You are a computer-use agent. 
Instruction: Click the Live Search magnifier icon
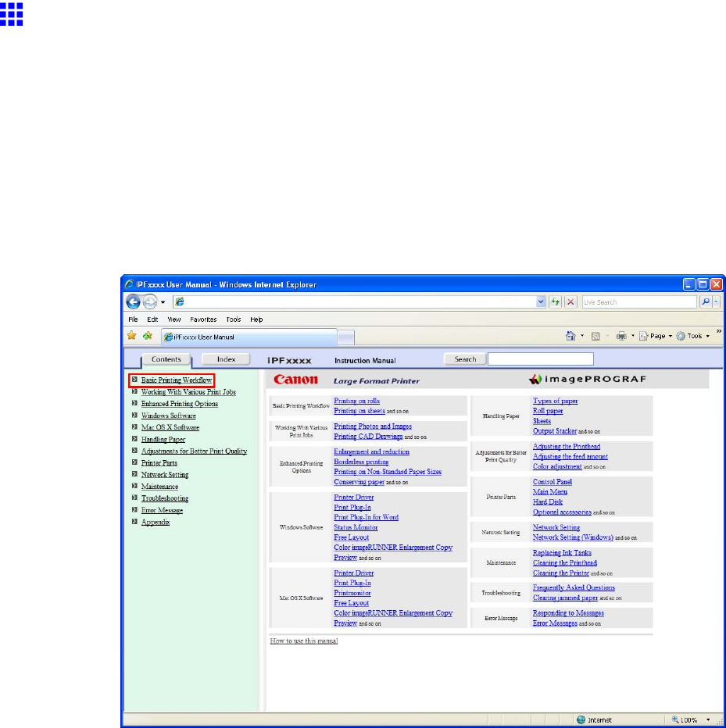tap(706, 302)
